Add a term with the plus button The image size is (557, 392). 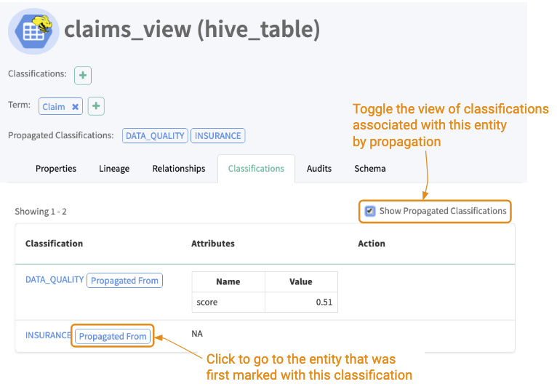click(x=96, y=106)
